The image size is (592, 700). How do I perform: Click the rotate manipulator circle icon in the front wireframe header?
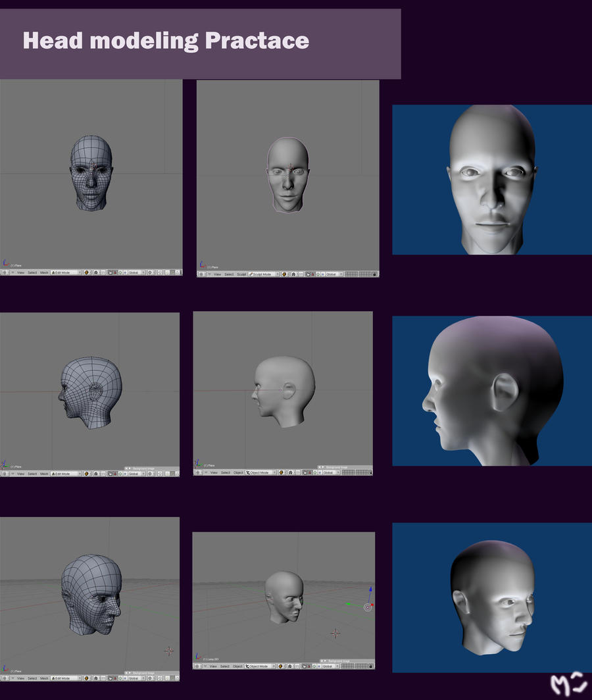click(x=120, y=272)
